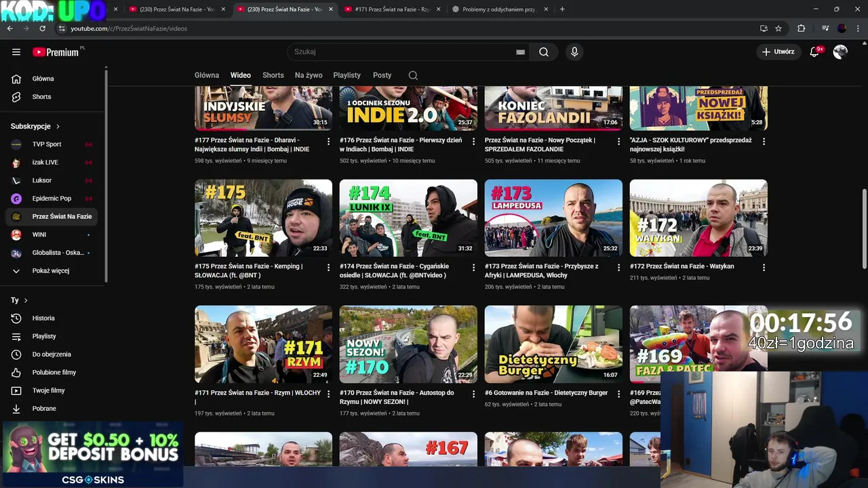Open Playlisty in the sidebar
This screenshot has height=488, width=868.
53,336
